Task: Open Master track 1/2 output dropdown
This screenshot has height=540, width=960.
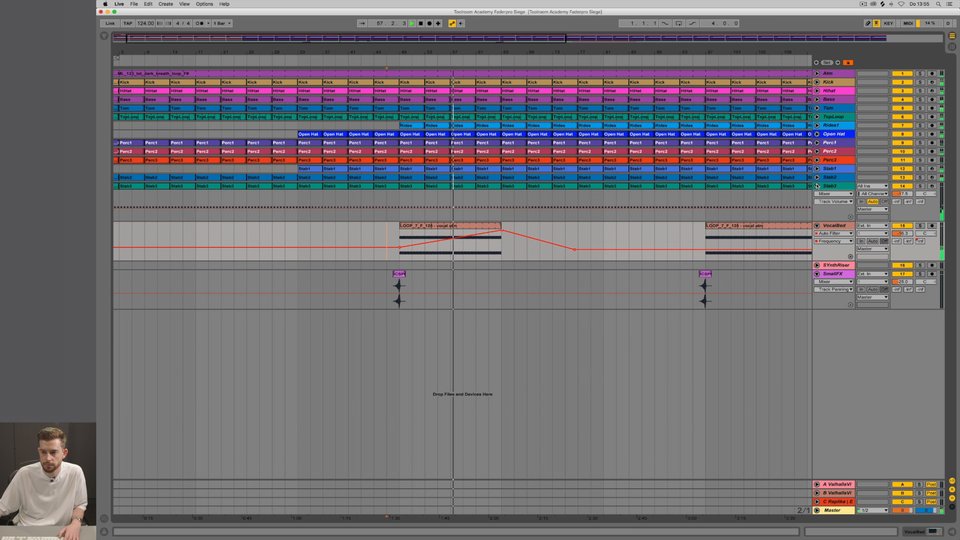Action: point(872,510)
